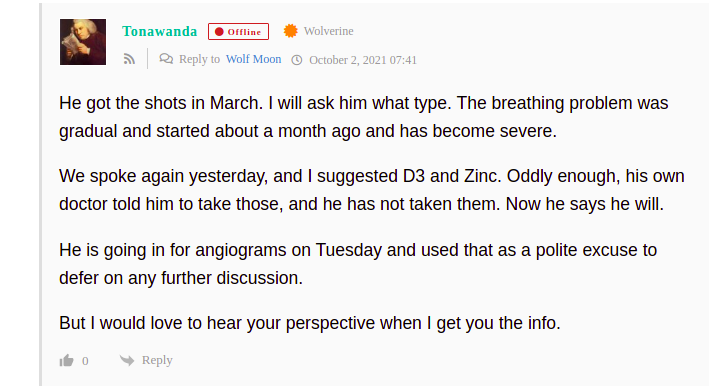This screenshot has width=717, height=390.
Task: Like the comment with the thumbs-up icon
Action: 66,360
